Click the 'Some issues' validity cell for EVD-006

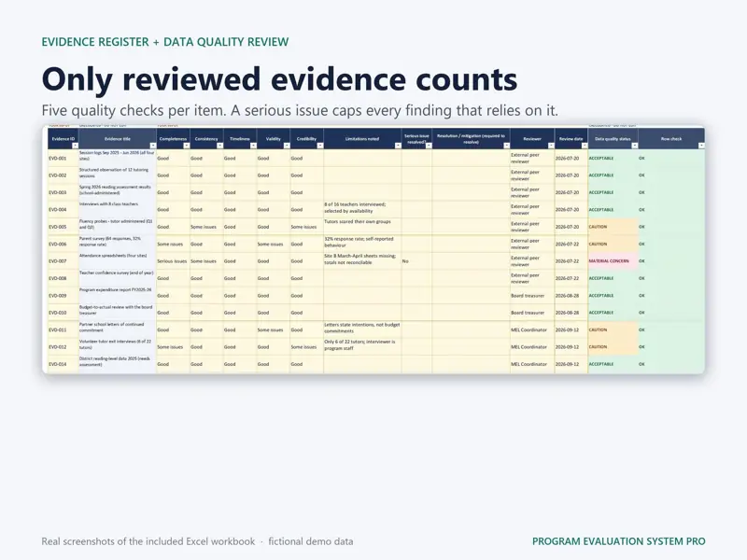273,244
